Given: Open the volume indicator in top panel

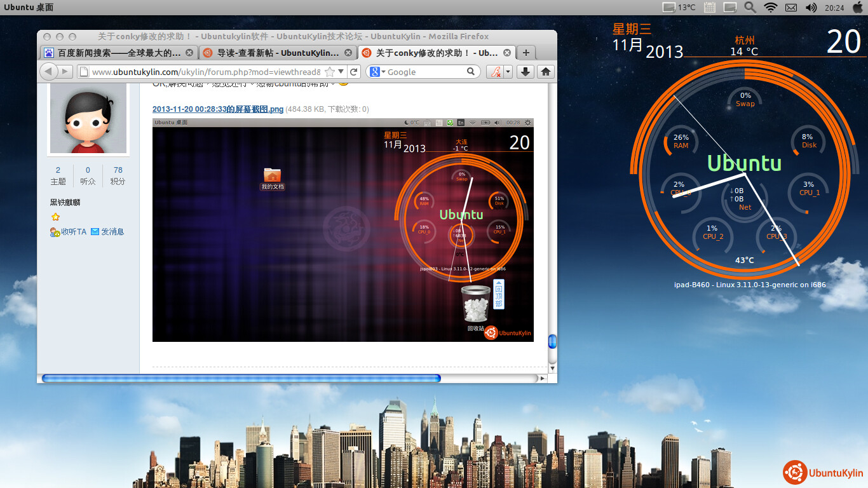Looking at the screenshot, I should [x=811, y=8].
